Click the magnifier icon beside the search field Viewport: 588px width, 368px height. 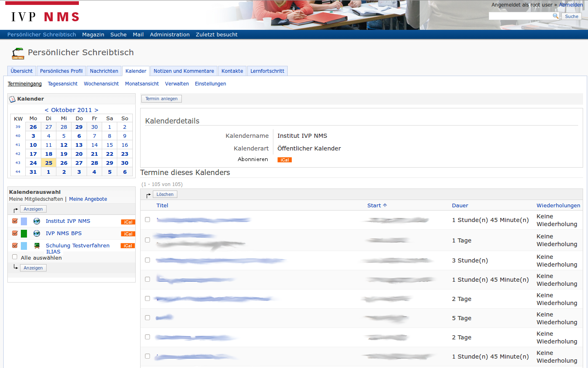tap(555, 16)
